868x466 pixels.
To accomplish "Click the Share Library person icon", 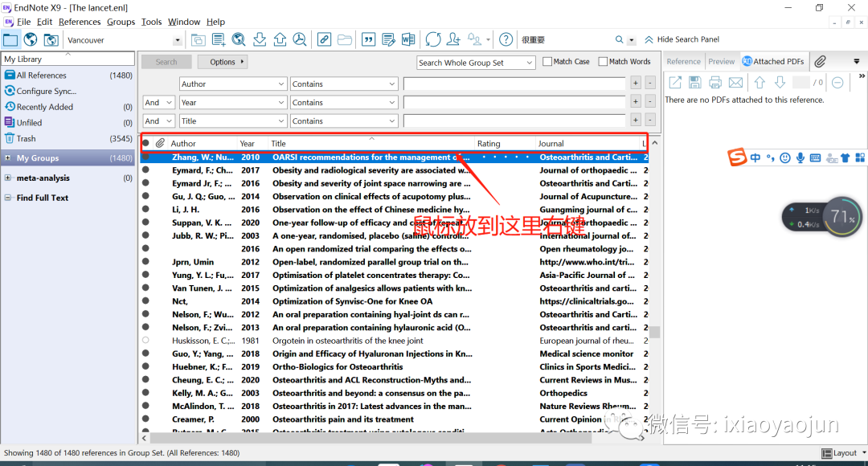I will (453, 40).
